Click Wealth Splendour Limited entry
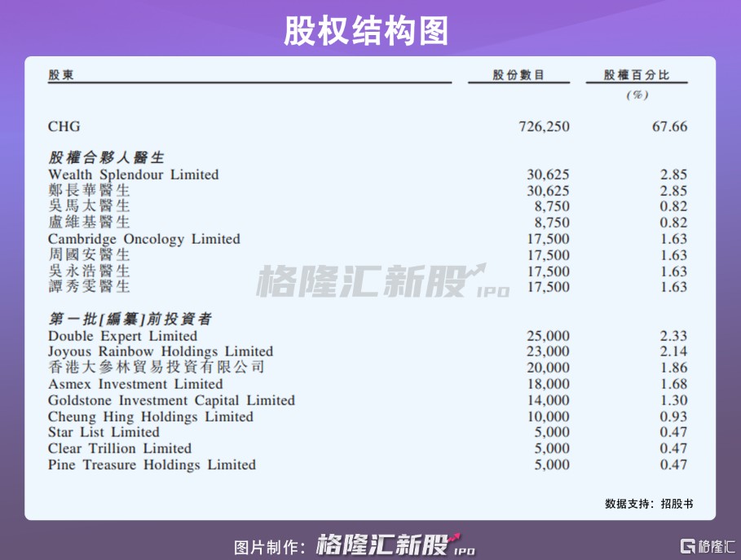Screen dimensions: 741x560 tap(134, 174)
